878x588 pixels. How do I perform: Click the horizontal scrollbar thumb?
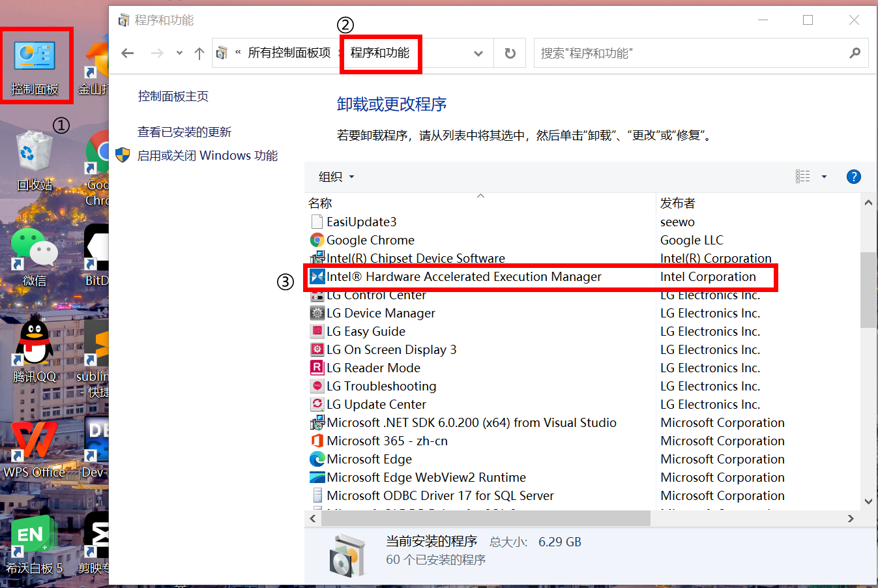click(486, 518)
